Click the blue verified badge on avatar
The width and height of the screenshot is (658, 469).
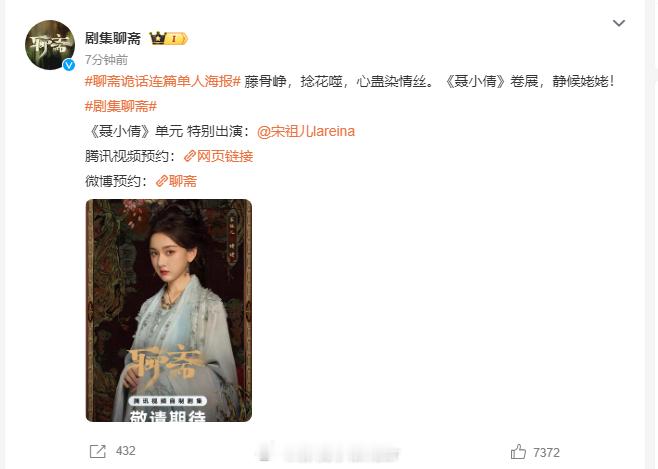69,65
